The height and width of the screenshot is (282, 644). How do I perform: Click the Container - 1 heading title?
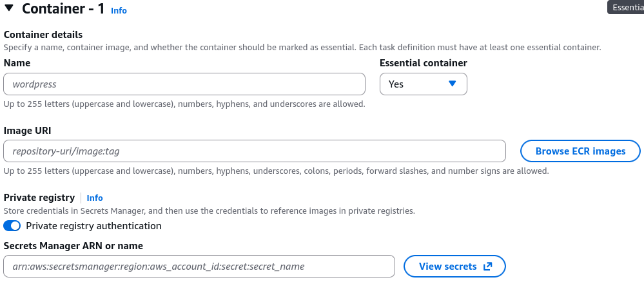point(63,8)
